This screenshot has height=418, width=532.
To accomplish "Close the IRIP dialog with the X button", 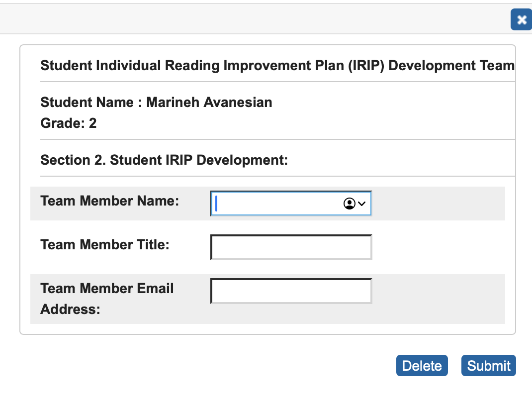I will (521, 20).
